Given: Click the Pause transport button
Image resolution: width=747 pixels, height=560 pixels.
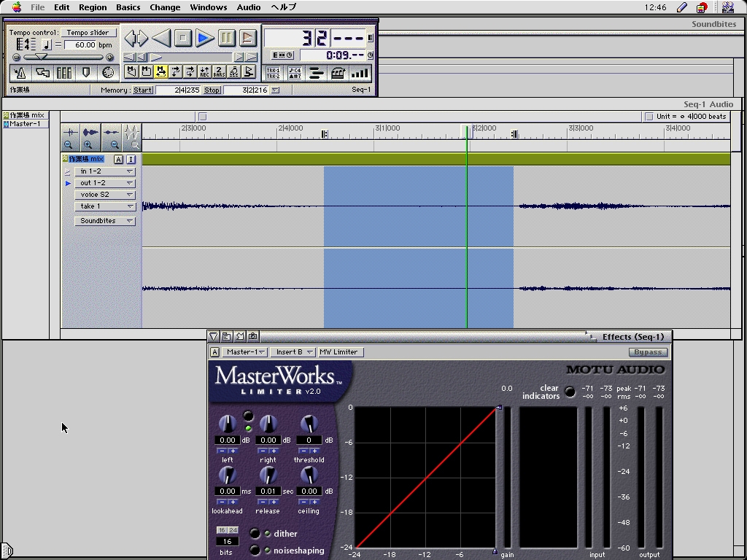Looking at the screenshot, I should pos(227,38).
